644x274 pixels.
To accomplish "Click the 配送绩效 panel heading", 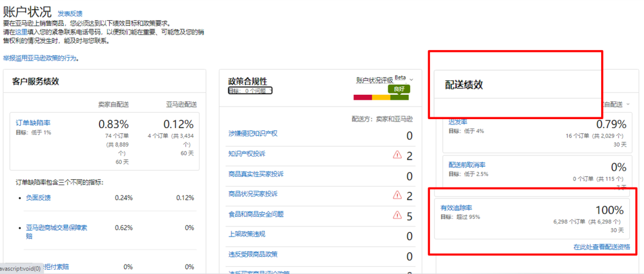I will pos(464,85).
